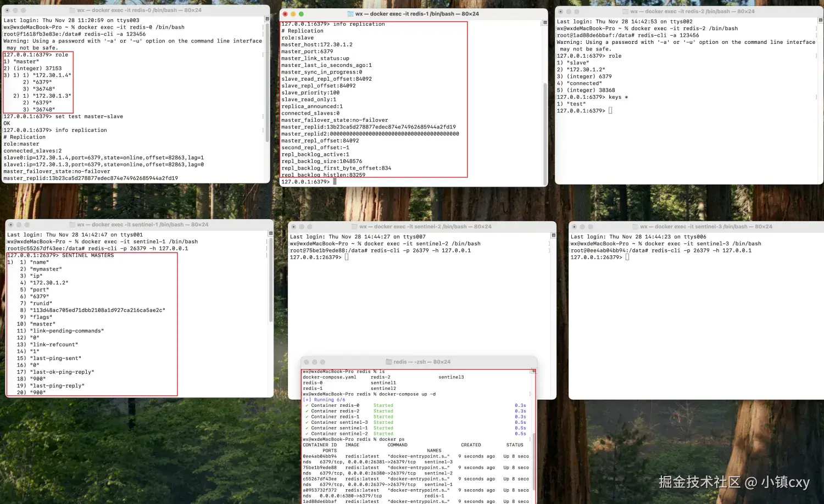Click folder icon in sentinel-2 window title

(355, 227)
